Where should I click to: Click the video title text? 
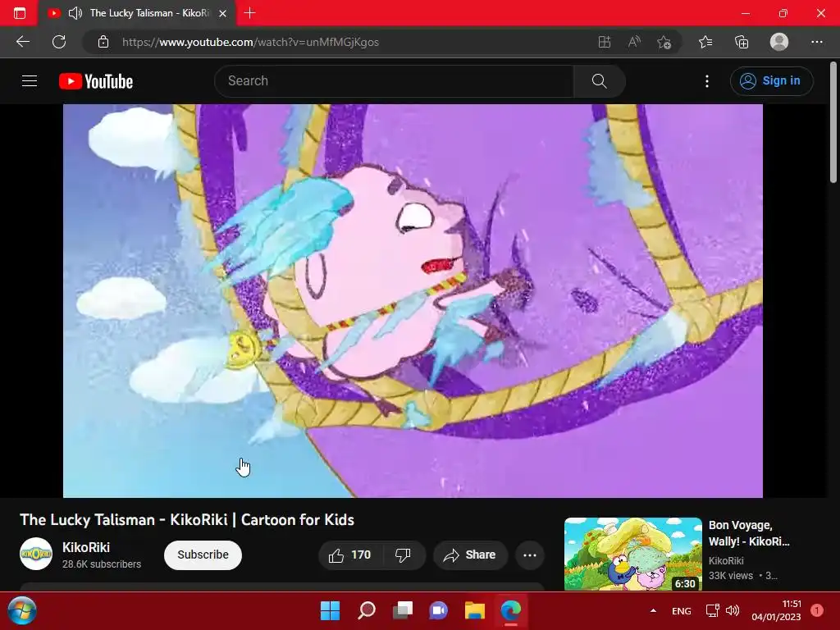[187, 519]
